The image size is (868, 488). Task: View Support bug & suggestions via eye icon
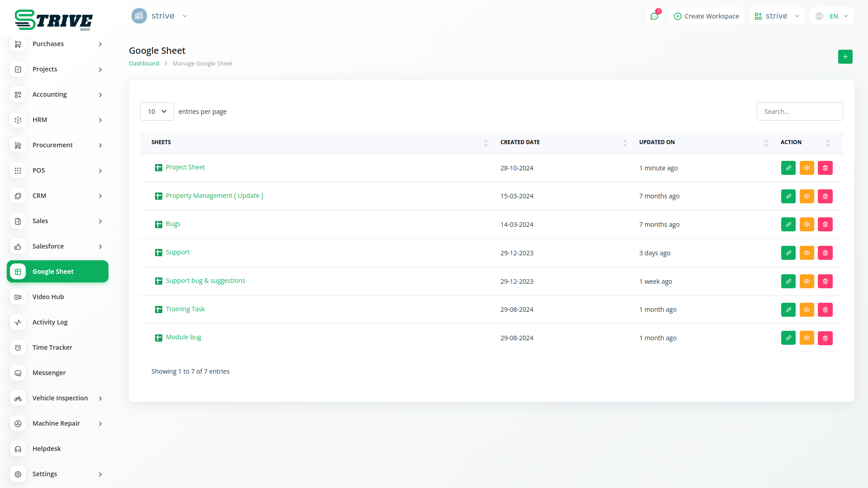[x=807, y=281]
